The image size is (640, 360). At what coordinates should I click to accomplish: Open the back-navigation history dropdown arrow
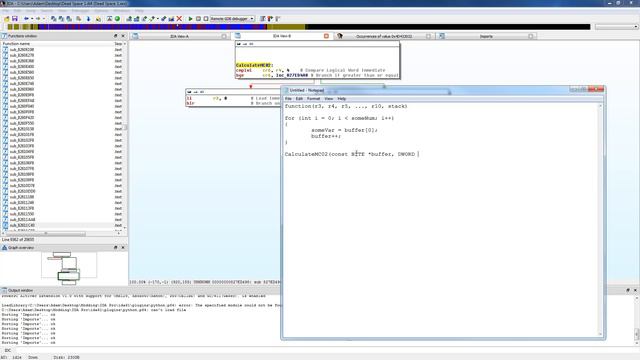point(32,19)
